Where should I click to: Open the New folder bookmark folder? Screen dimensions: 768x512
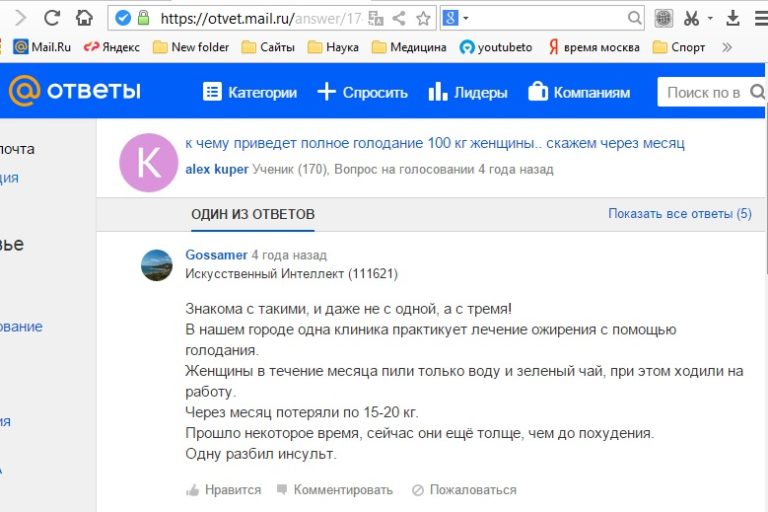point(191,47)
